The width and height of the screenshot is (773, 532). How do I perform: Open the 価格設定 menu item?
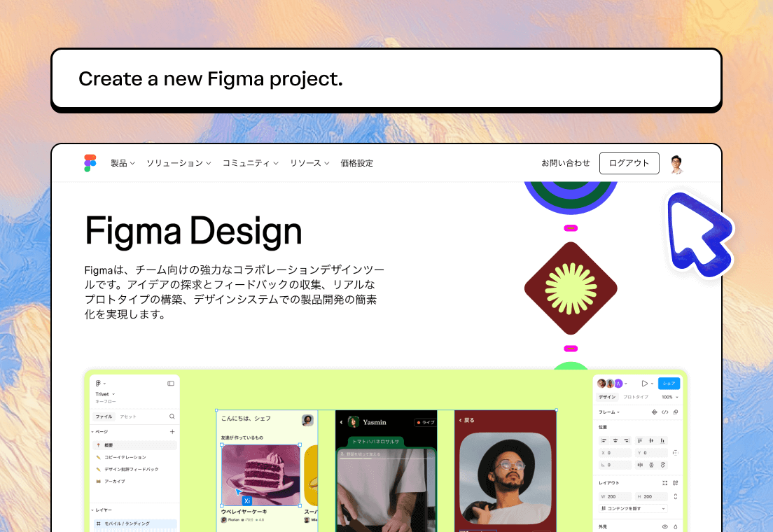pos(357,163)
